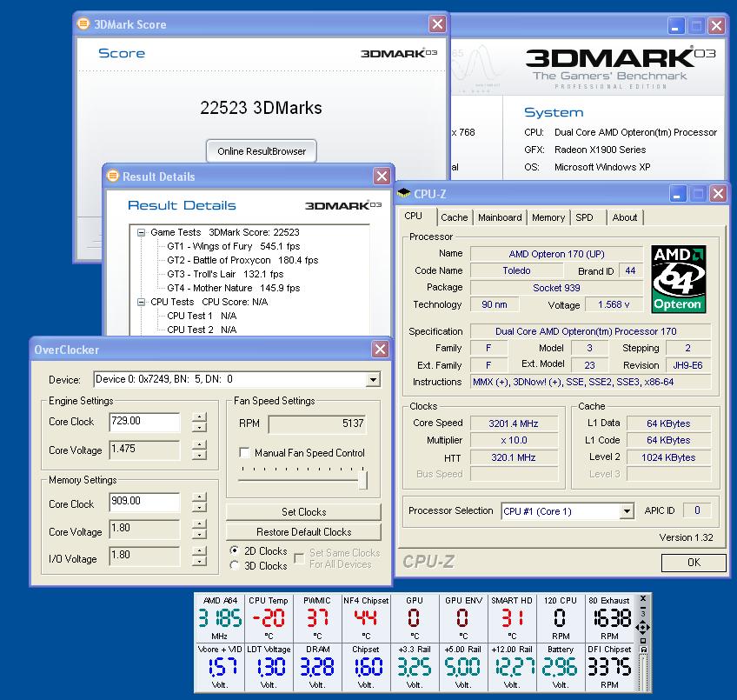Click the CPU-Z chip icon in title bar
The height and width of the screenshot is (700, 737).
click(x=404, y=192)
